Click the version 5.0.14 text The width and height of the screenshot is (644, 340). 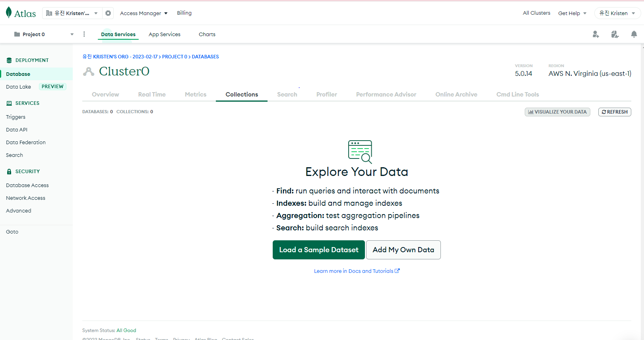click(524, 73)
